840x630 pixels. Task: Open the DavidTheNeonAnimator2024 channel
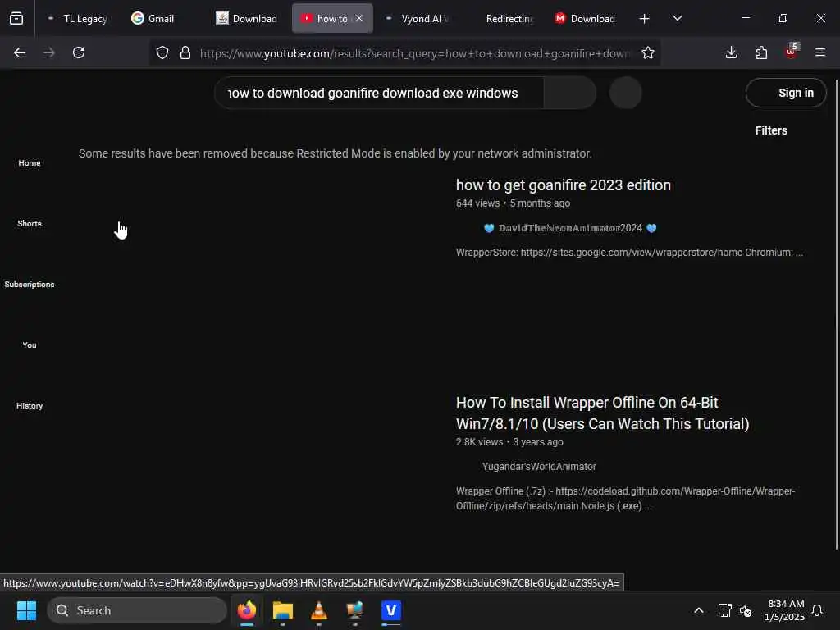(571, 228)
